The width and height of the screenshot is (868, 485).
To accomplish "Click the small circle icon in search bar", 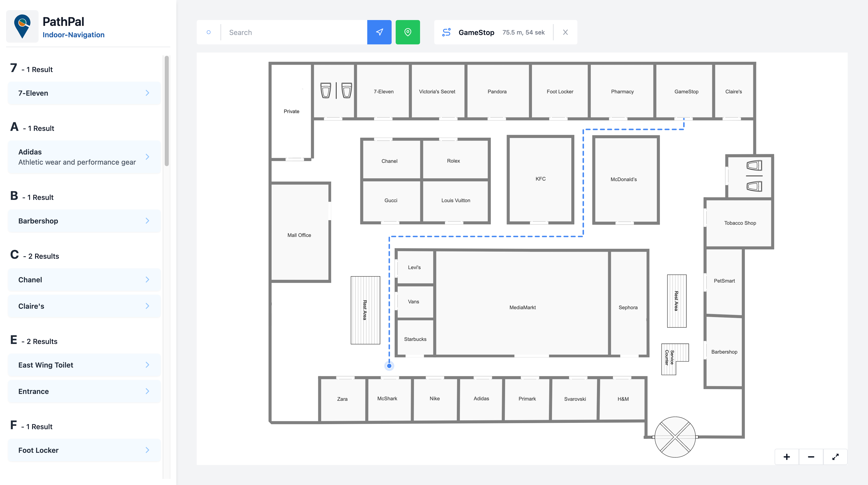I will coord(209,32).
